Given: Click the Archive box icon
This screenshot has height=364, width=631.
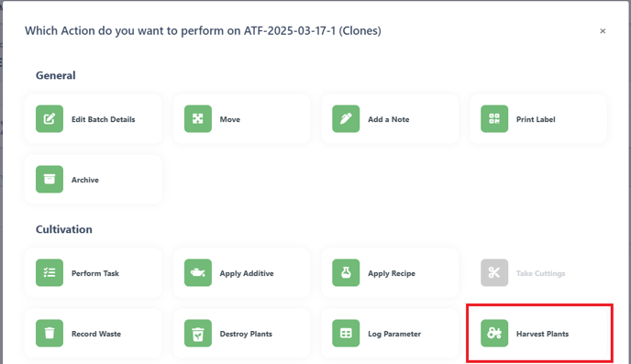Looking at the screenshot, I should (50, 179).
